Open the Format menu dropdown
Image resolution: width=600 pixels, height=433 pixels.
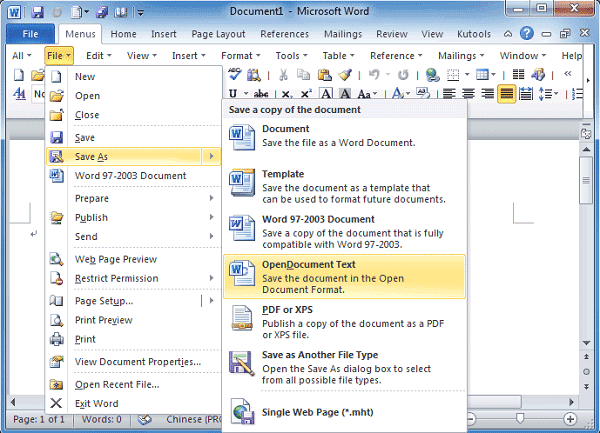click(241, 56)
